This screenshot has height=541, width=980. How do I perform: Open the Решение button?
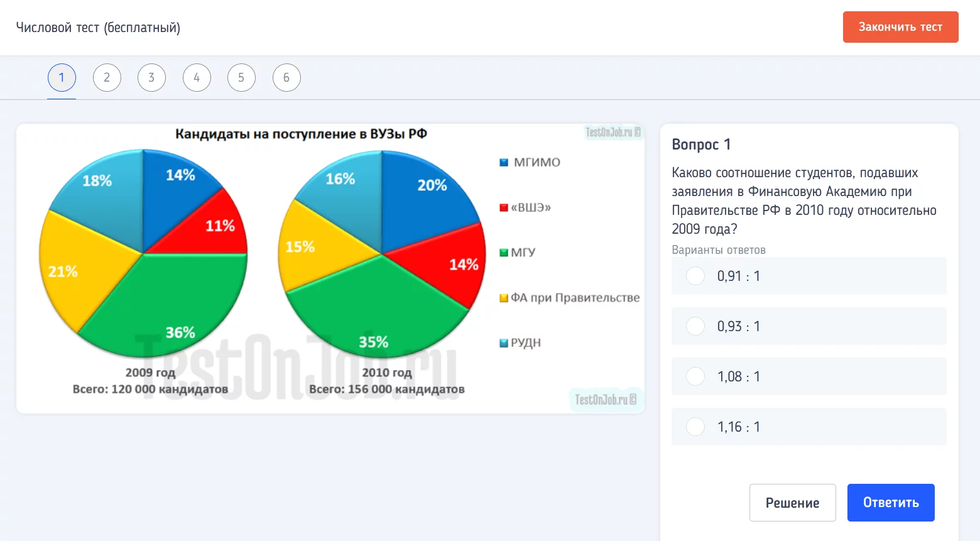click(792, 503)
